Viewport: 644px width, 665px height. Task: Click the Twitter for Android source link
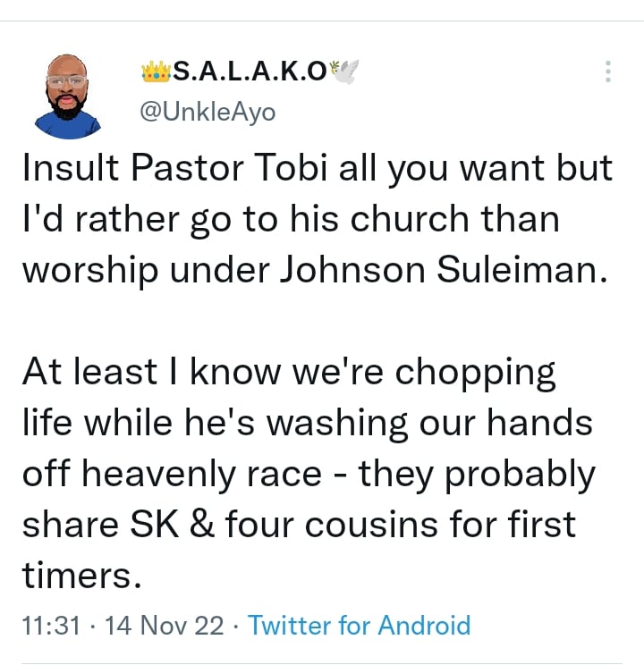[360, 625]
